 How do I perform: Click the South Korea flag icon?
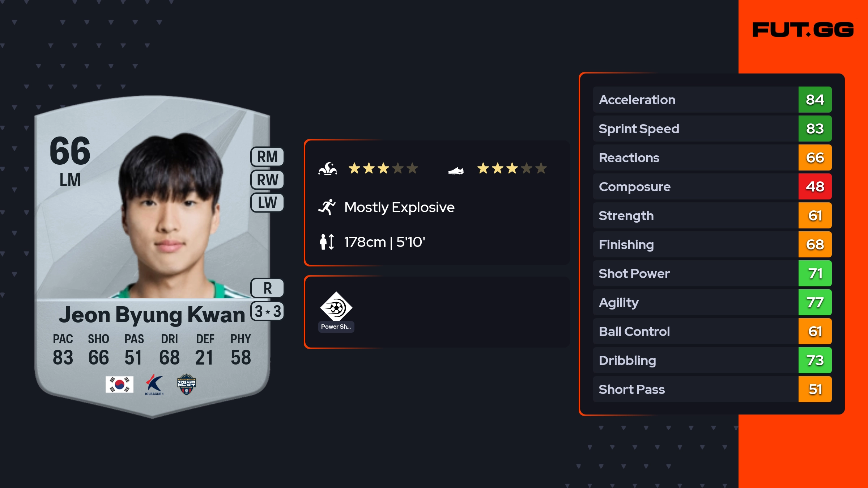click(119, 384)
